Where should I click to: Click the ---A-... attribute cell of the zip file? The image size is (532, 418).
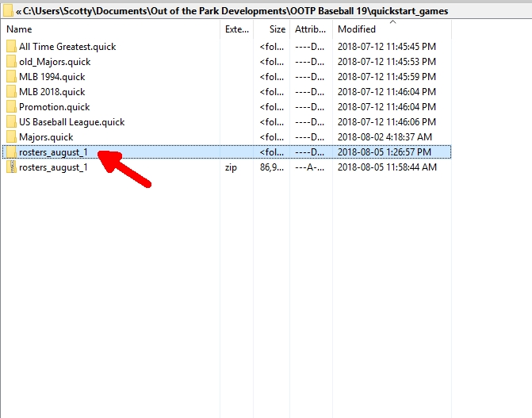(x=309, y=167)
